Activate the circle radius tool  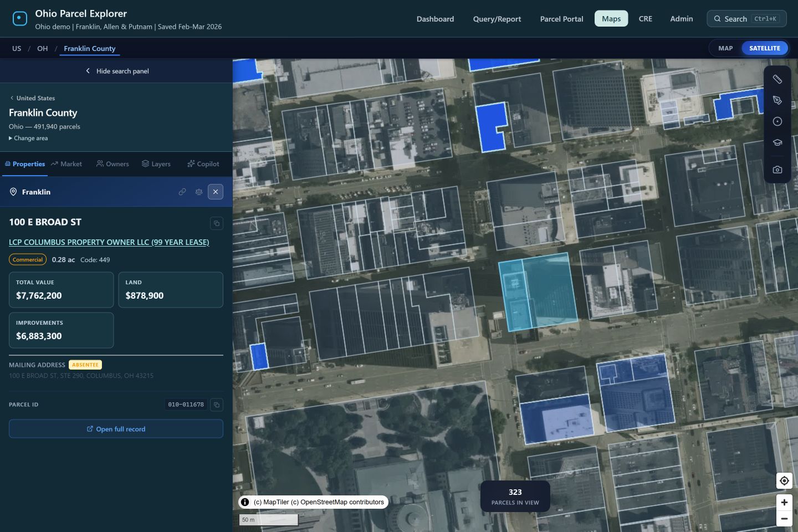(x=777, y=121)
